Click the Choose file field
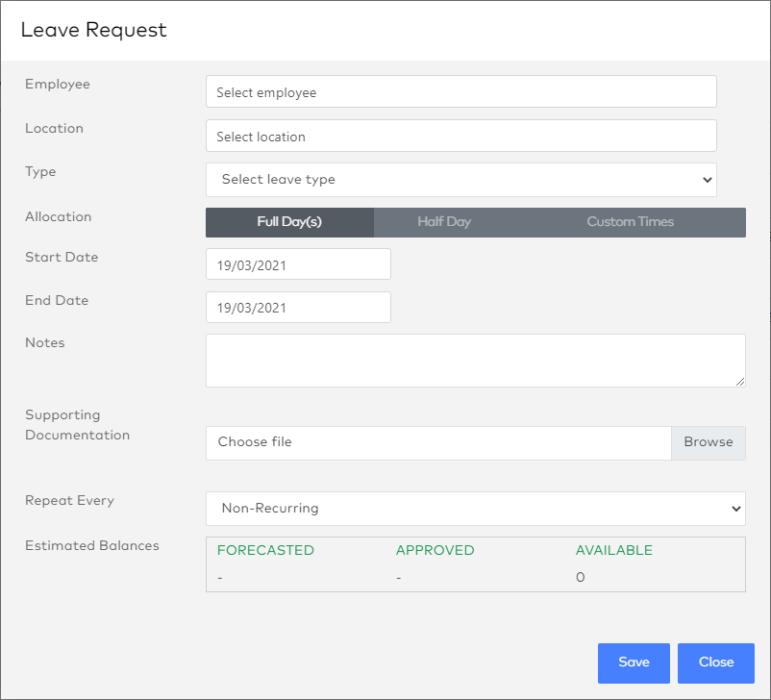The image size is (771, 700). point(433,442)
